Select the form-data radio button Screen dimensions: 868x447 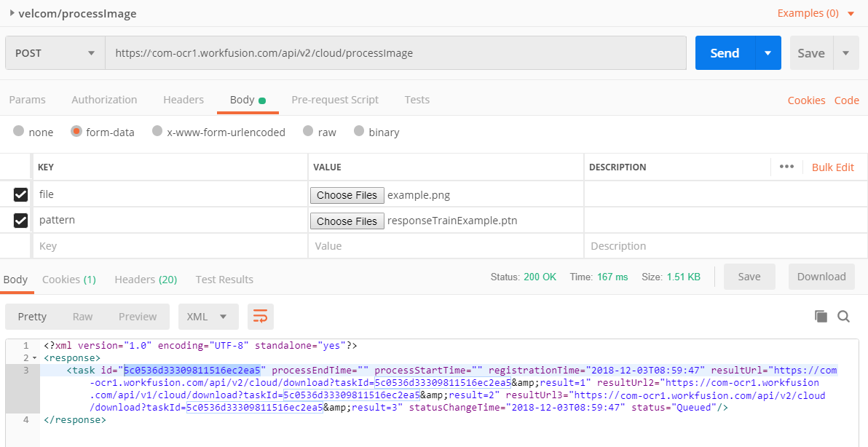tap(76, 131)
